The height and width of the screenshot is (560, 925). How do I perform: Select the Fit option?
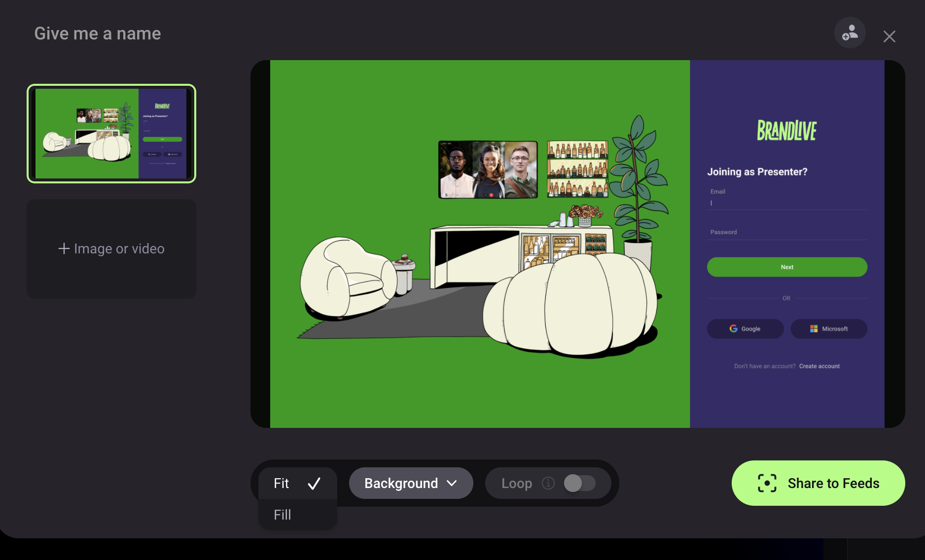[297, 483]
